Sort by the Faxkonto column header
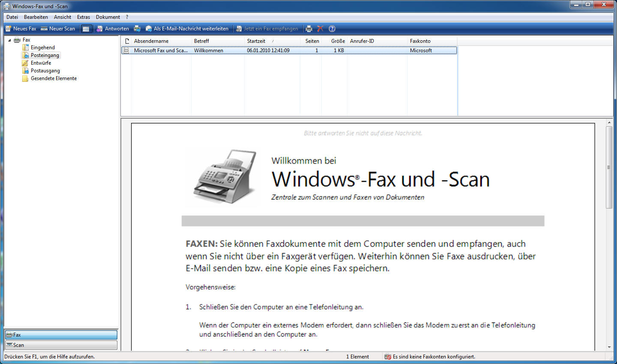Viewport: 617px width, 364px height. tap(432, 41)
